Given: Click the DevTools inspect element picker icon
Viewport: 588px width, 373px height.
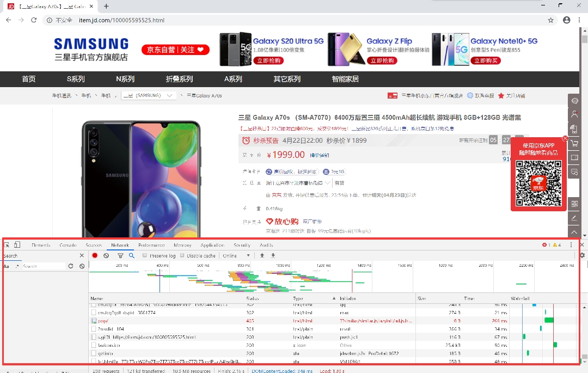Looking at the screenshot, I should click(7, 245).
